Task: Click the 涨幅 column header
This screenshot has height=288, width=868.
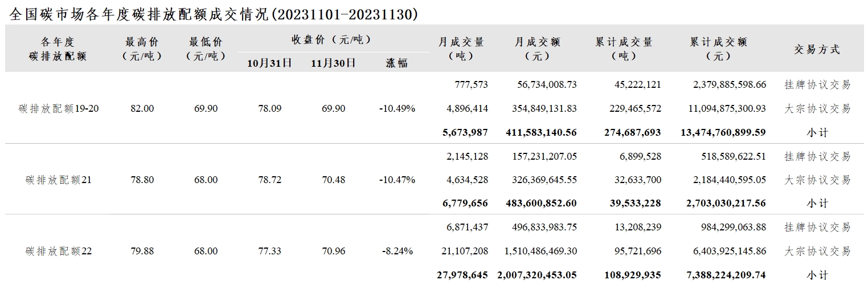Action: [x=397, y=63]
